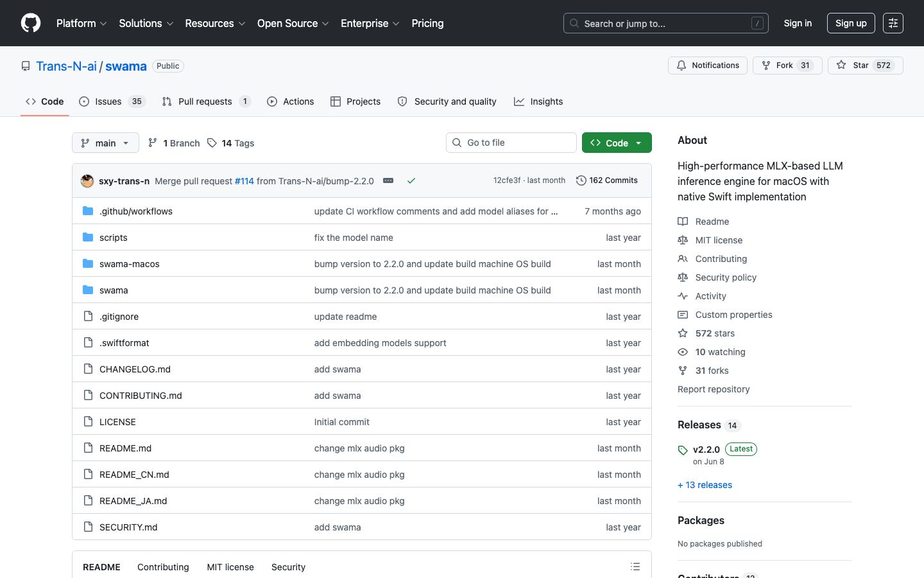Click the bell icon in Notifications
The image size is (924, 578).
point(681,66)
